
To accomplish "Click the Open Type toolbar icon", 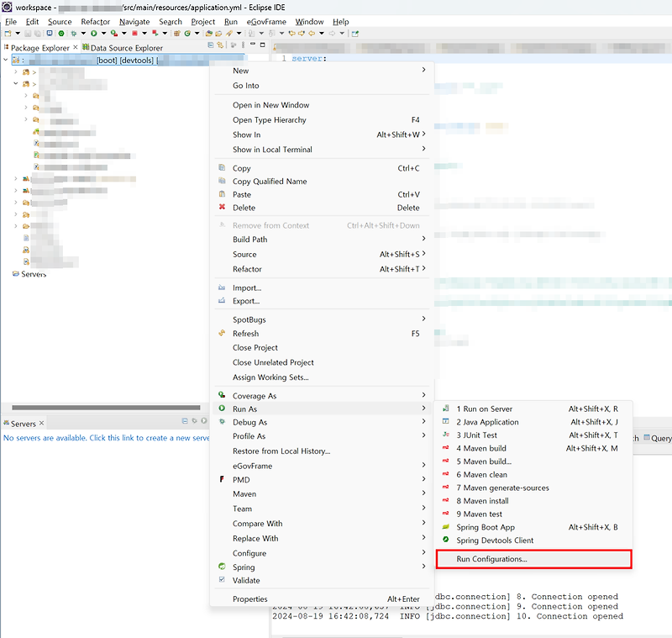I will click(208, 34).
